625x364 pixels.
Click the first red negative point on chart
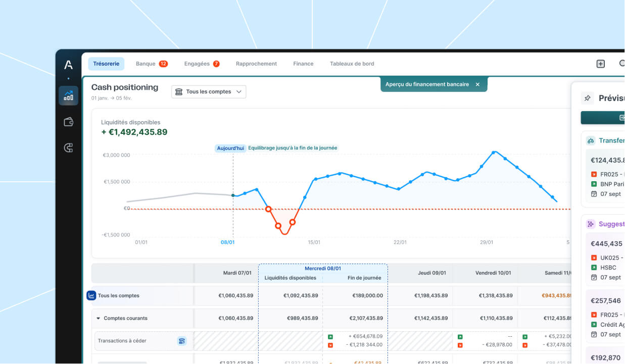coord(268,209)
